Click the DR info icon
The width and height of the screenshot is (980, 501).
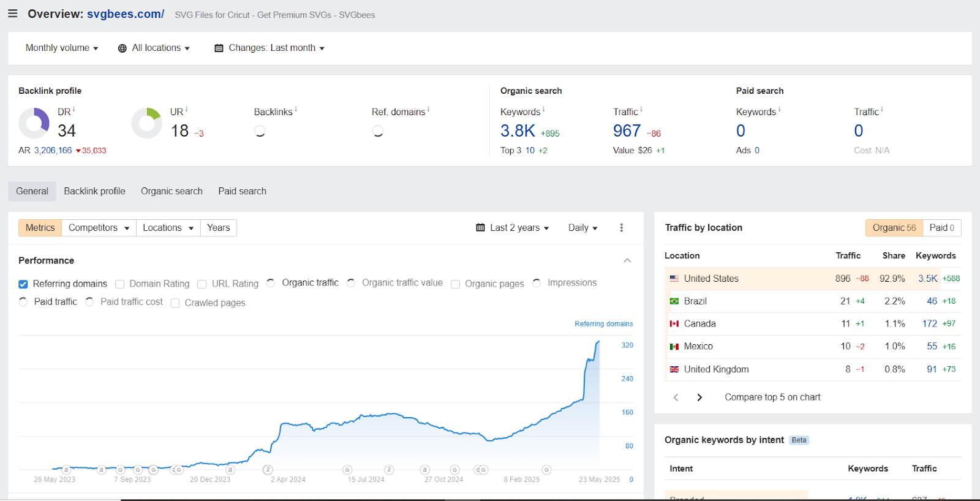tap(74, 109)
